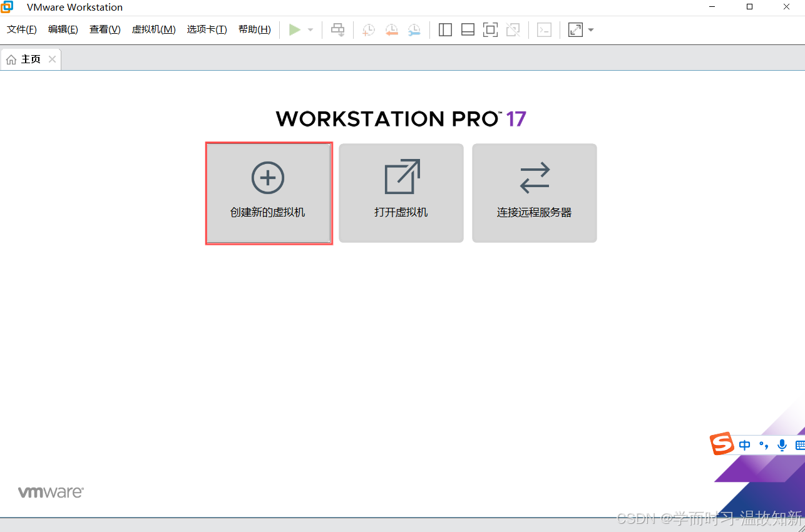
Task: Open the 文件(F) menu
Action: click(x=22, y=29)
